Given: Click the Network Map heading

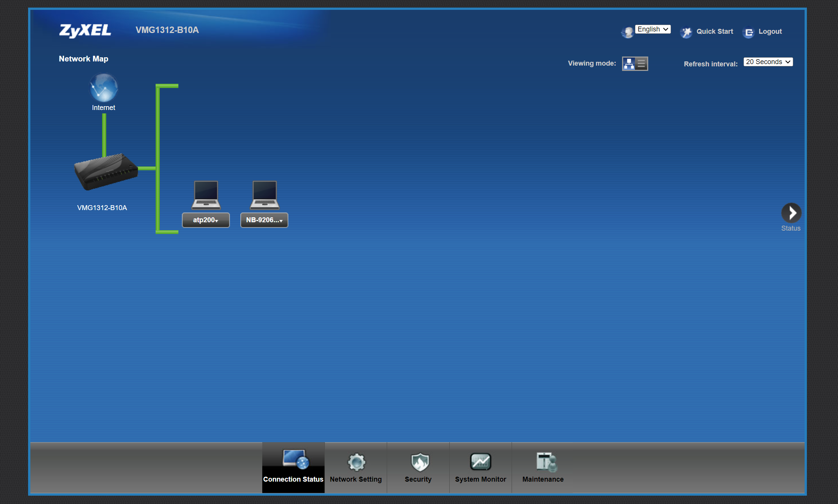Looking at the screenshot, I should 83,59.
